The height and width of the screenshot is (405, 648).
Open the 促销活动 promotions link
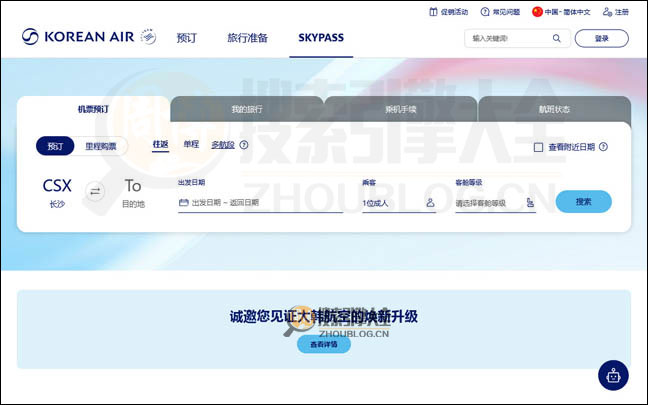tap(448, 12)
